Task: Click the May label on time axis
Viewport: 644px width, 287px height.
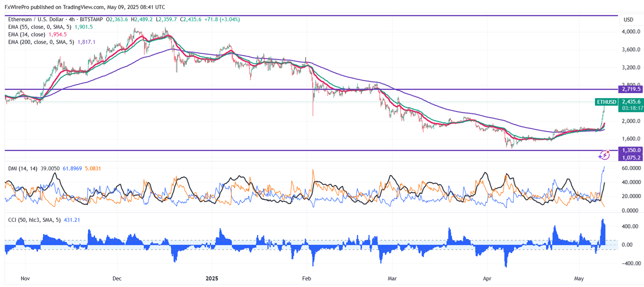Action: (x=580, y=278)
